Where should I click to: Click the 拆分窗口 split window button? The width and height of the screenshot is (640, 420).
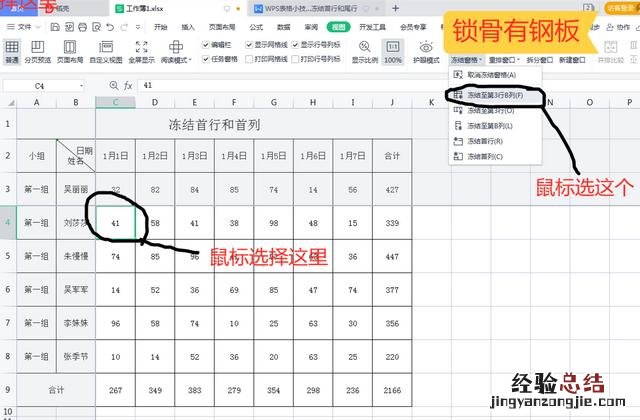point(539,60)
